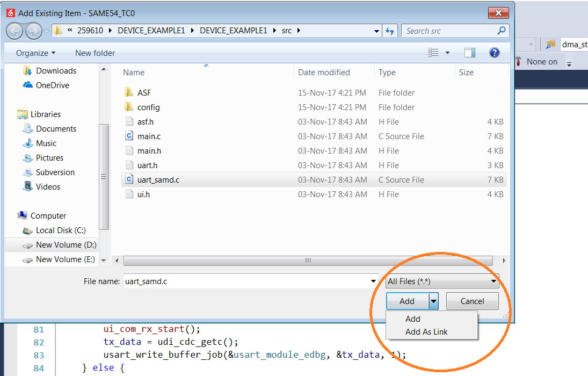Select the uart_samd.c file icon
Viewport: 588px width, 376px height.
point(129,179)
